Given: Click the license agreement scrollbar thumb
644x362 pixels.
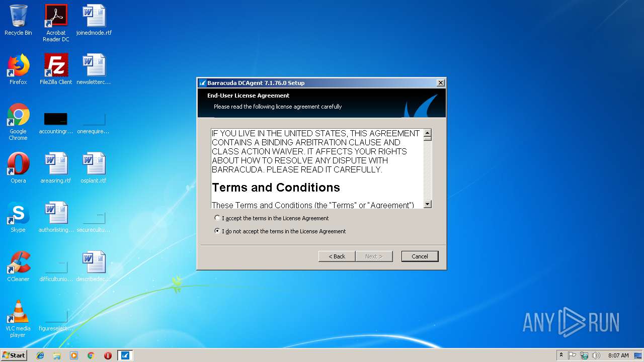Looking at the screenshot, I should [428, 139].
